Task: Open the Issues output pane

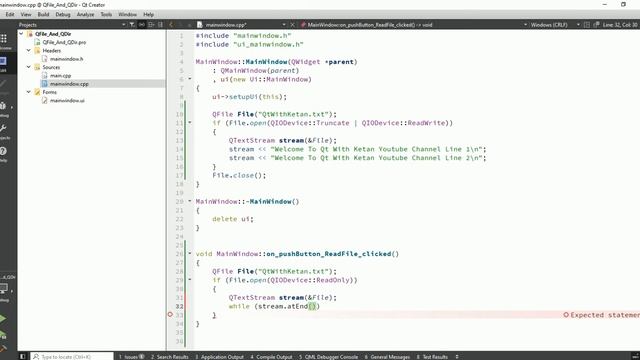Action: point(131,357)
